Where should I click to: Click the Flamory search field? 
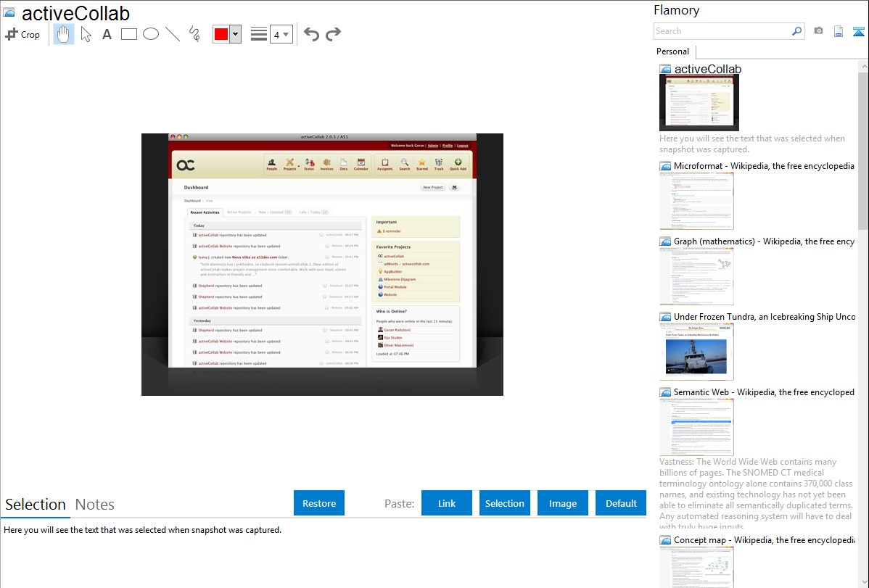click(722, 31)
